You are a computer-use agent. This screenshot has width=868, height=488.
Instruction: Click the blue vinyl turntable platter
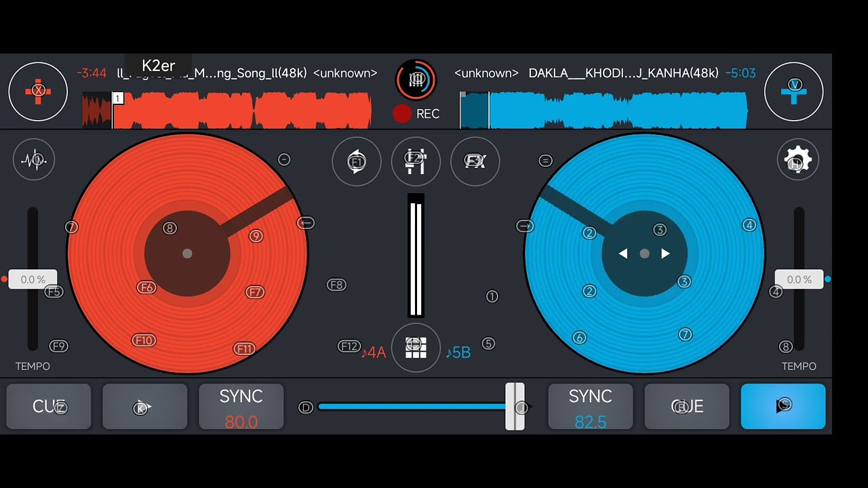[x=645, y=253]
